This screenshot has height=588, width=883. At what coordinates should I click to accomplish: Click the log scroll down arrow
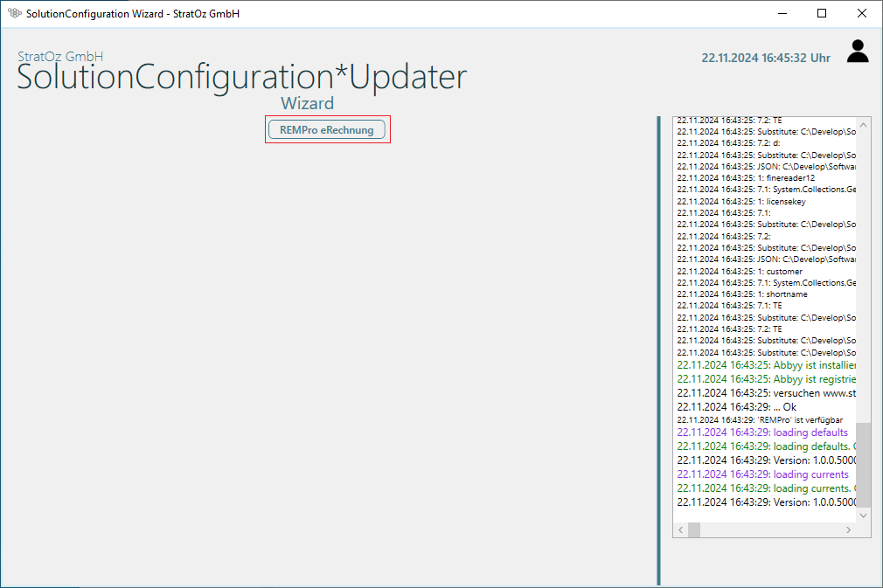point(864,515)
